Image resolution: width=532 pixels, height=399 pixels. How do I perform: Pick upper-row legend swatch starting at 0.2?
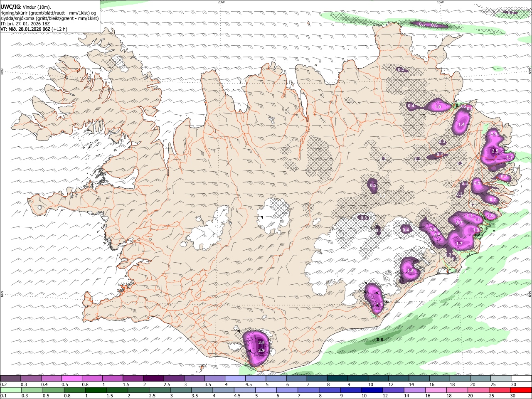[10, 378]
